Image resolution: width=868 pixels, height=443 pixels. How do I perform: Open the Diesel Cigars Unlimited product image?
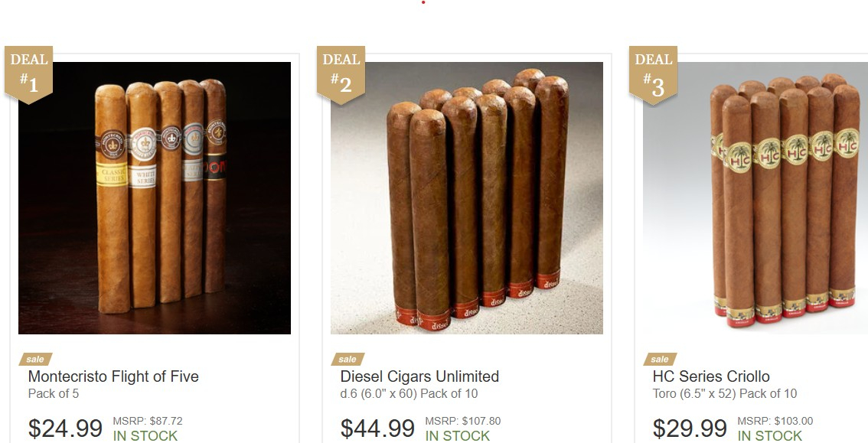pyautogui.click(x=467, y=198)
